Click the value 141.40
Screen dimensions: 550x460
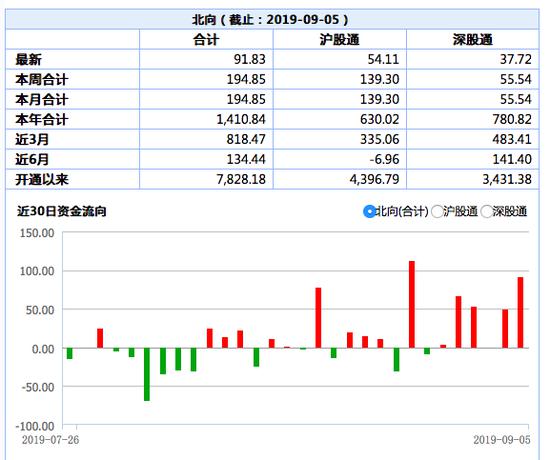click(x=512, y=159)
